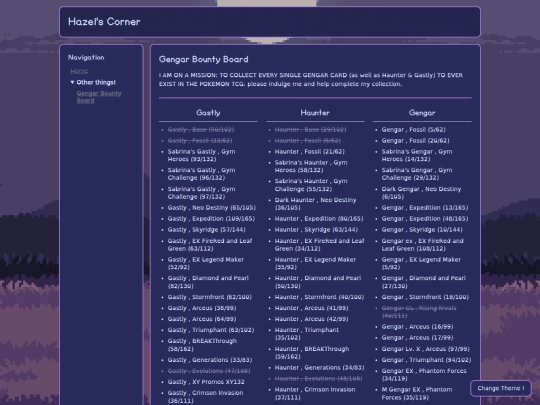Click Gengar, Triumphant (94/102)
The image size is (540, 405).
pos(426,360)
